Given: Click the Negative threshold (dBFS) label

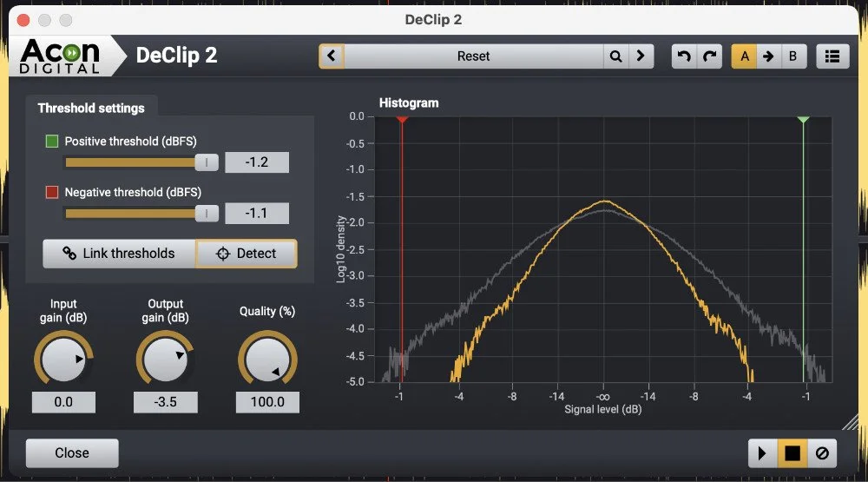Looking at the screenshot, I should tap(133, 192).
